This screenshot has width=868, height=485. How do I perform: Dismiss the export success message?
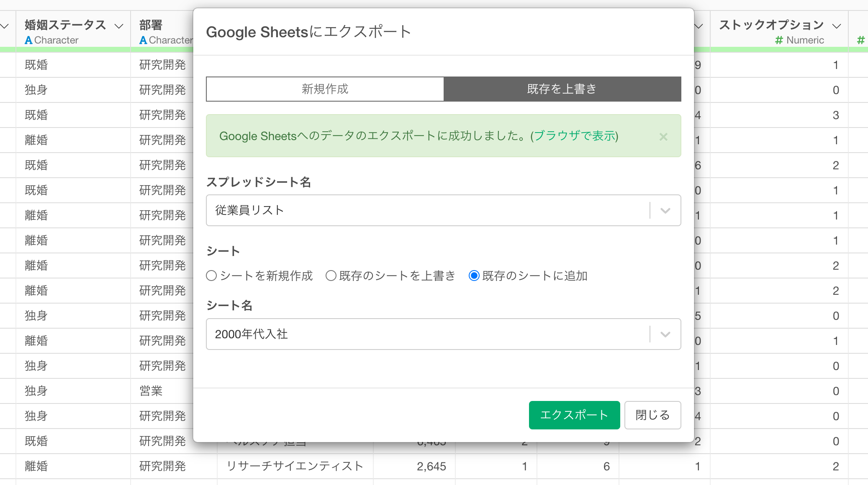[x=663, y=137]
